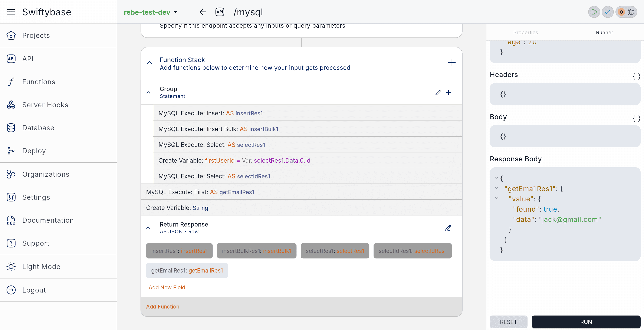Toggle Body JSON braces view
The width and height of the screenshot is (644, 330).
[x=637, y=119]
